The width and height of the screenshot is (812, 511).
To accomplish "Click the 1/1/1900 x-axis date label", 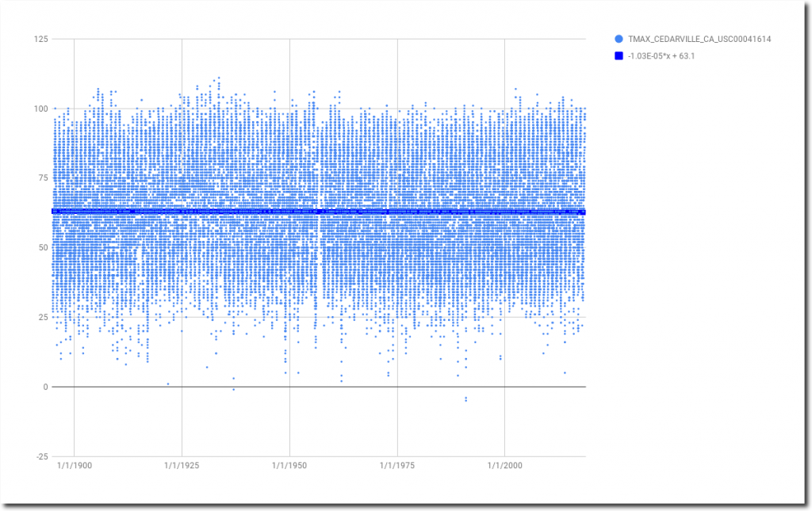I will click(x=75, y=466).
